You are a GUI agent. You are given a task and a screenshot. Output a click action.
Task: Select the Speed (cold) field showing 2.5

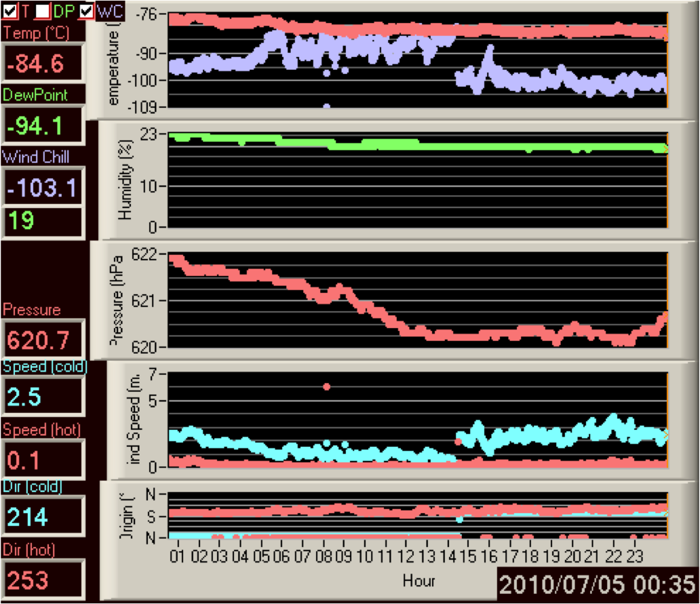pyautogui.click(x=42, y=397)
